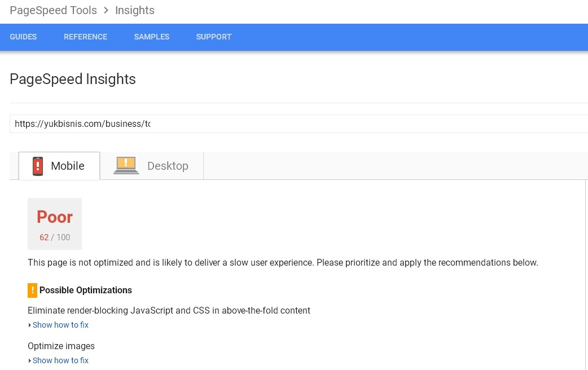Click Show how to fix under Optimize images
The image size is (588, 370).
[60, 360]
